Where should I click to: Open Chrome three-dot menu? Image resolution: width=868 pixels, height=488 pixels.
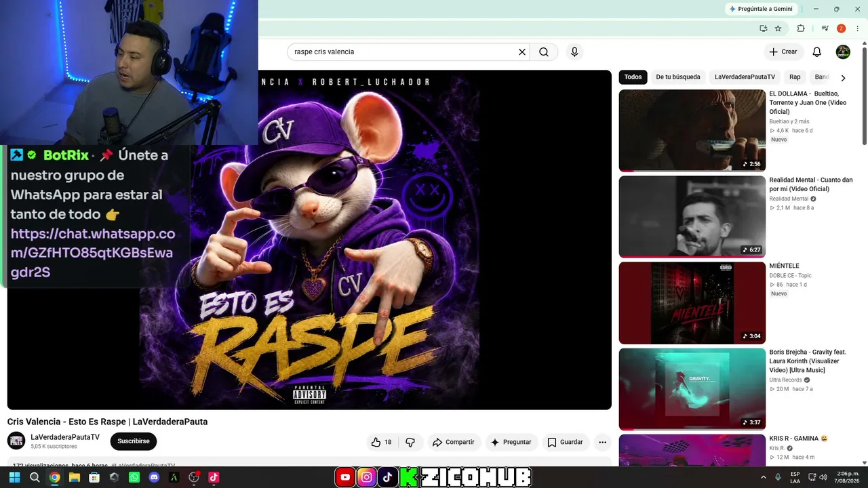(857, 28)
